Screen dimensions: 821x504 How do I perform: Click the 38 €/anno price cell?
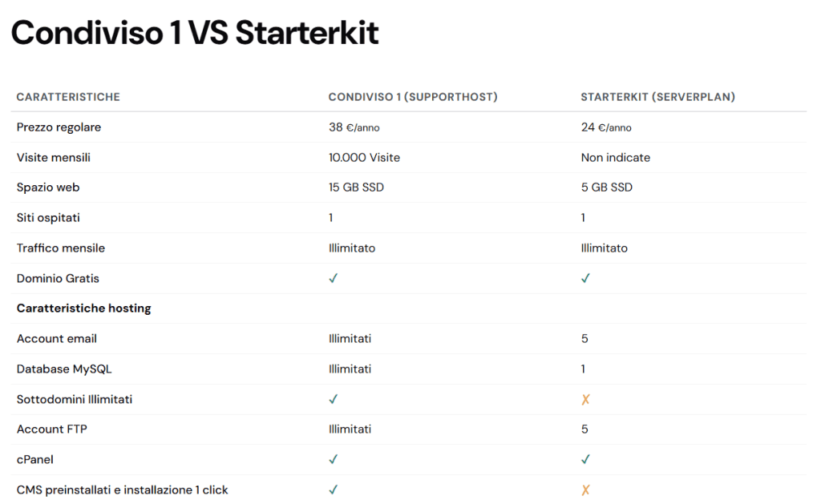[354, 127]
